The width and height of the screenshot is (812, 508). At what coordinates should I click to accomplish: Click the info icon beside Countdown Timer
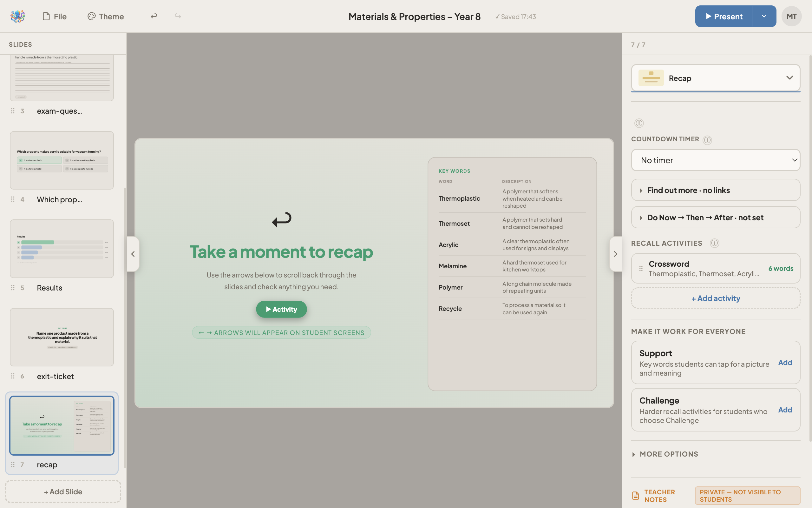pyautogui.click(x=707, y=140)
